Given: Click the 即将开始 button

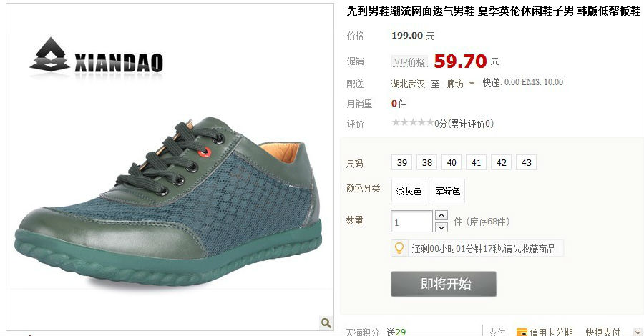Looking at the screenshot, I should [444, 284].
